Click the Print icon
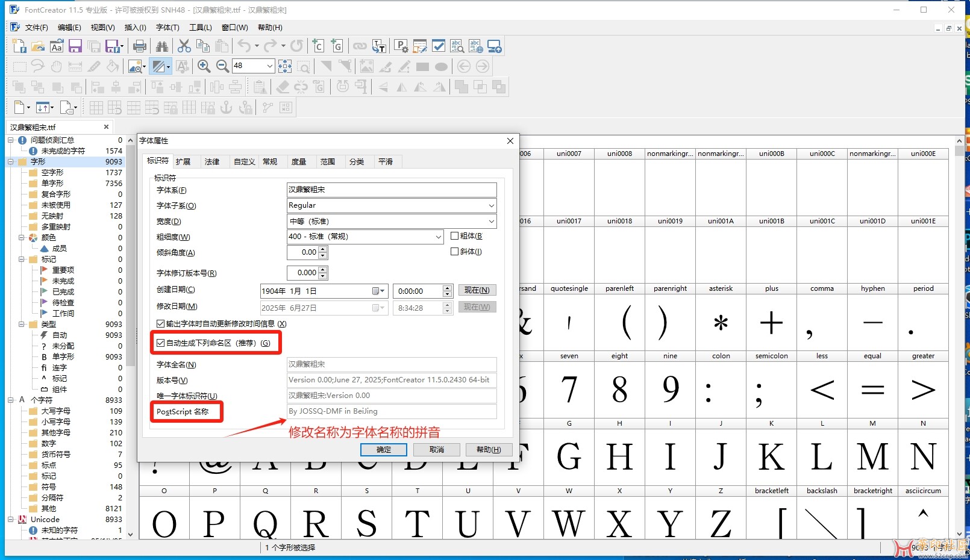Image resolution: width=970 pixels, height=560 pixels. pyautogui.click(x=140, y=46)
